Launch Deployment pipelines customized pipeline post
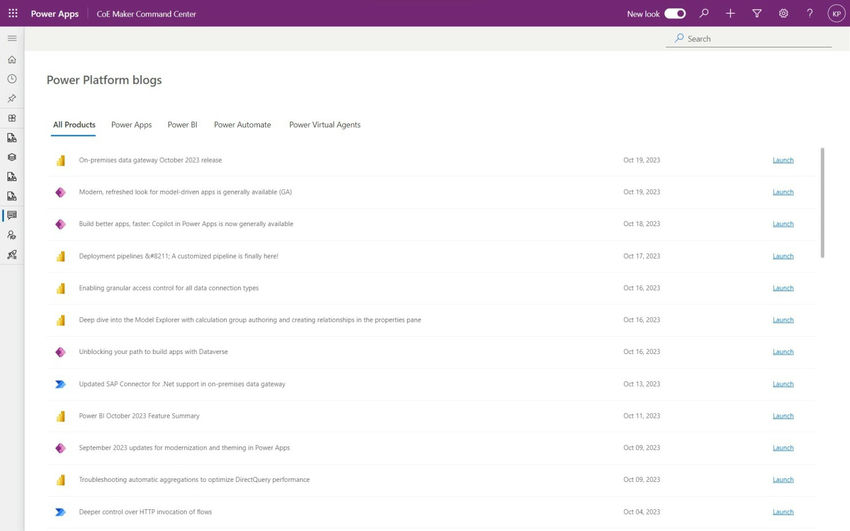The width and height of the screenshot is (850, 531). point(783,256)
